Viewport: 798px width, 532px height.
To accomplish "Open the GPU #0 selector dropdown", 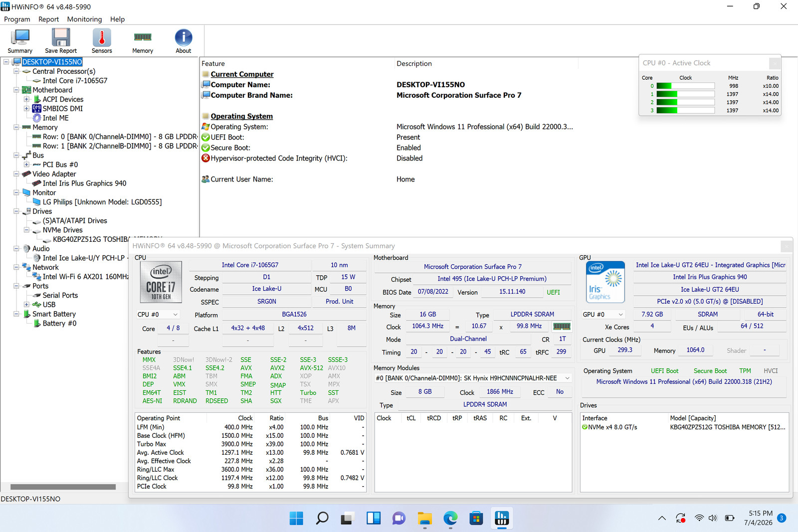I will (x=603, y=315).
